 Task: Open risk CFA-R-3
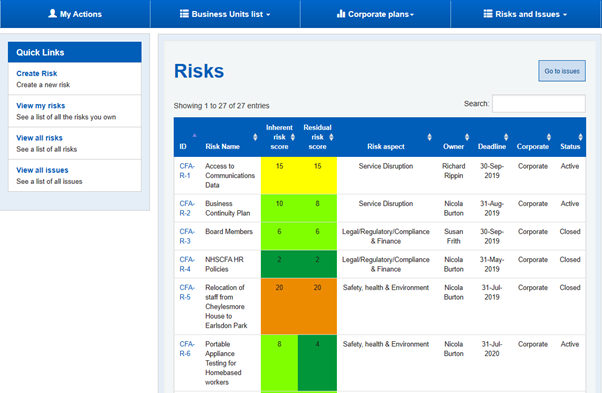pyautogui.click(x=187, y=236)
